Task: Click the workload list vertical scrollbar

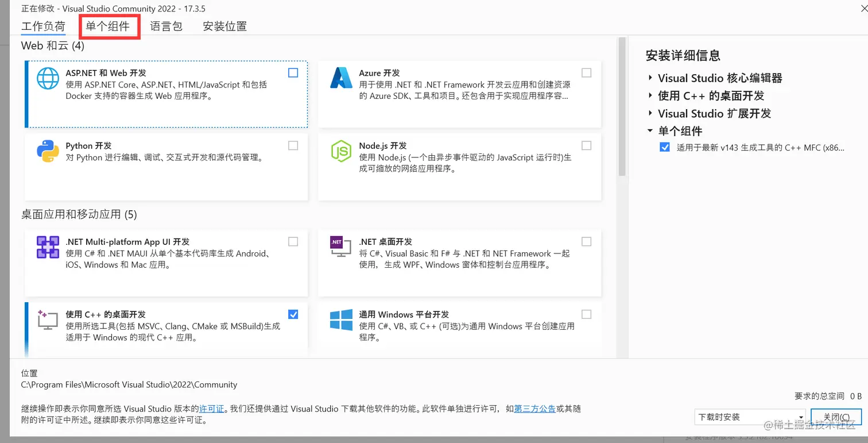Action: [x=621, y=108]
